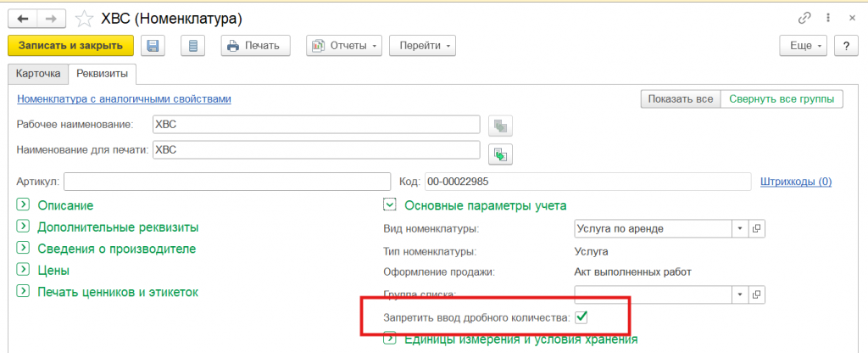Collapse Основные параметры учета group
This screenshot has width=868, height=353.
click(x=390, y=205)
